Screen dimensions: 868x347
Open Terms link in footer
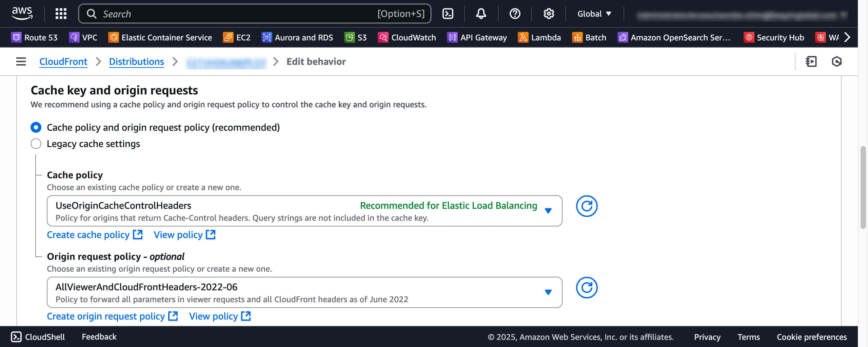point(748,337)
